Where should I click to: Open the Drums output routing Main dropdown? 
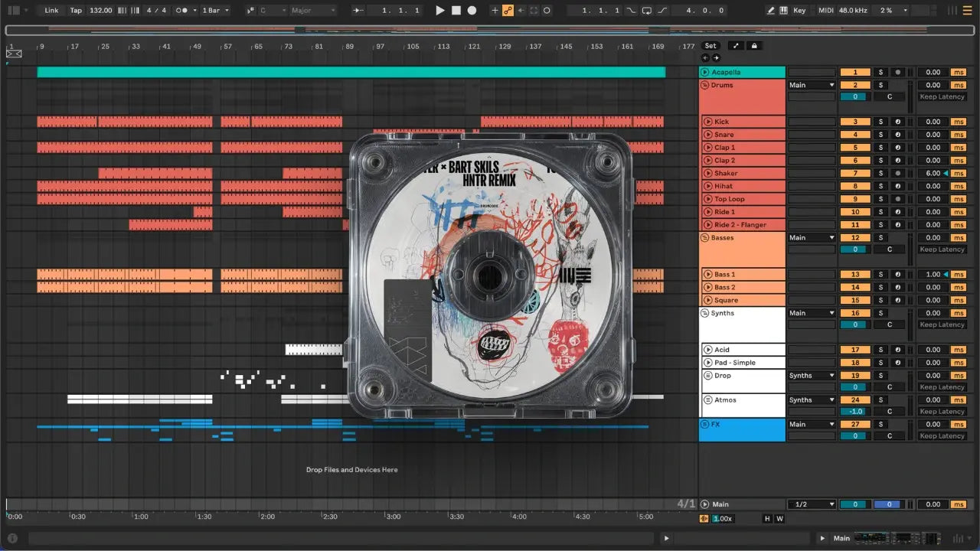click(812, 86)
